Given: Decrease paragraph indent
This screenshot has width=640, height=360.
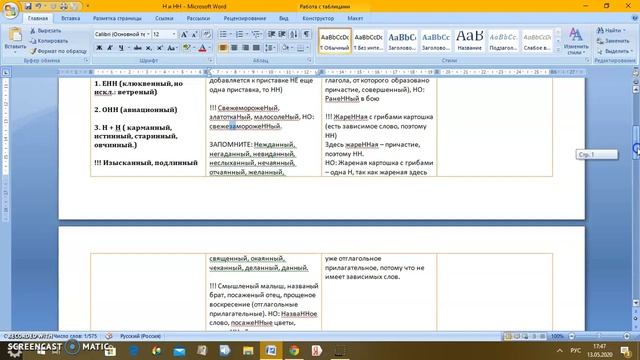Looking at the screenshot, I should [271, 34].
